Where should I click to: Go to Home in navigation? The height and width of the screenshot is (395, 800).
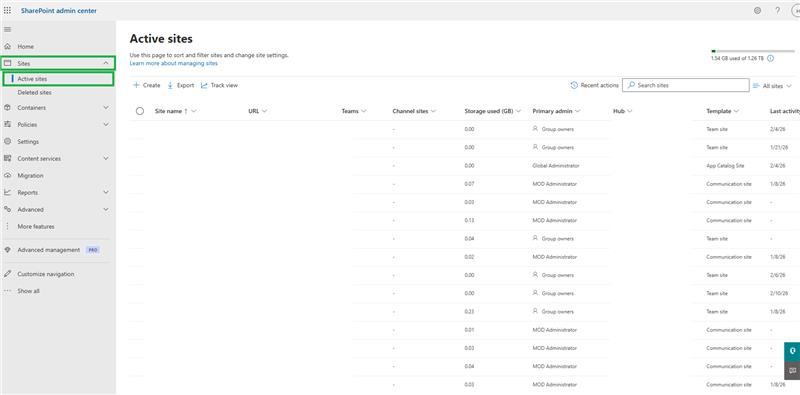(x=26, y=46)
